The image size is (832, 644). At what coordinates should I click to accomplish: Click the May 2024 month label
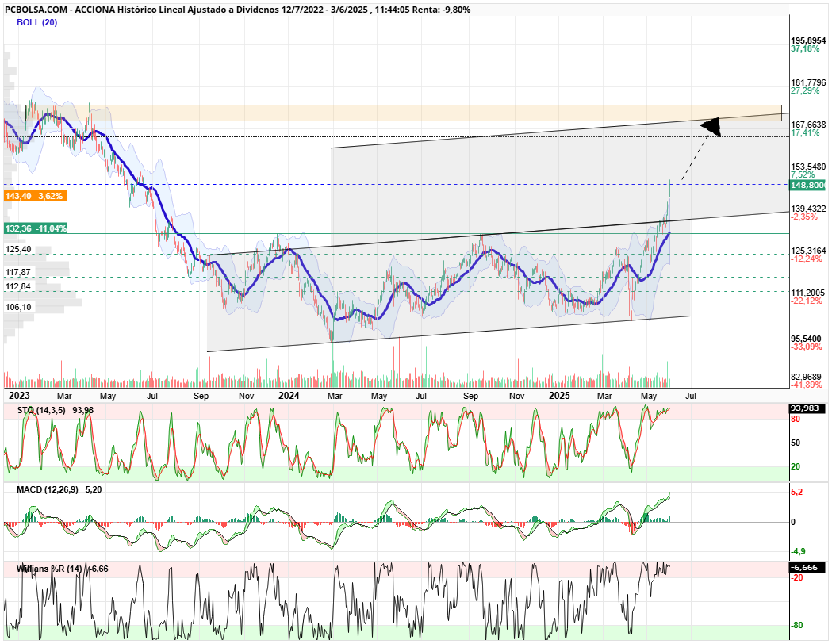click(379, 397)
